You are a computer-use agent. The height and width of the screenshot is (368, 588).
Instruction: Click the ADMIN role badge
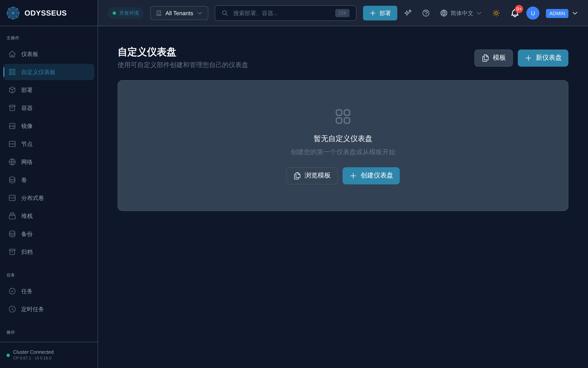pyautogui.click(x=557, y=13)
